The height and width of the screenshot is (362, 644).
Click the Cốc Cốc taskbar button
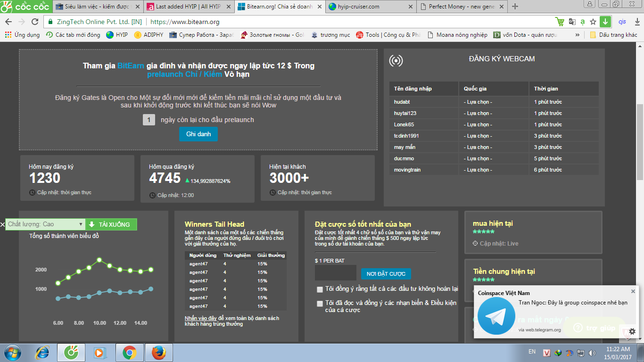[71, 352]
